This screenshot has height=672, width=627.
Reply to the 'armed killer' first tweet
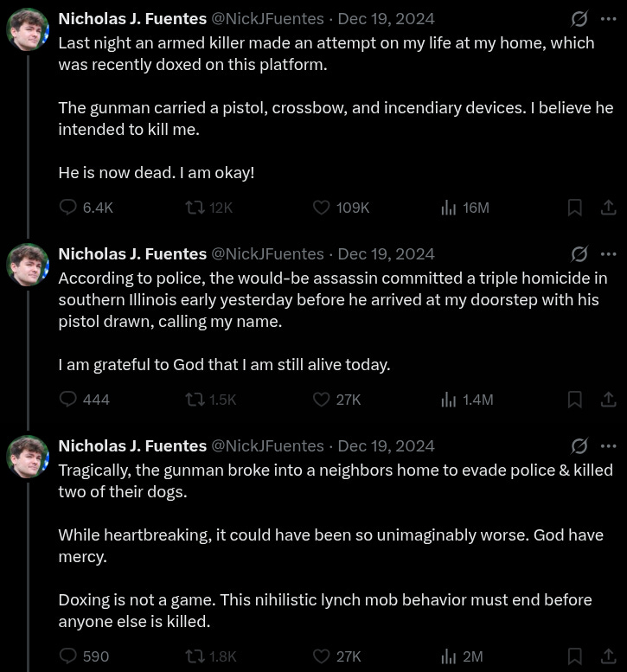[68, 208]
